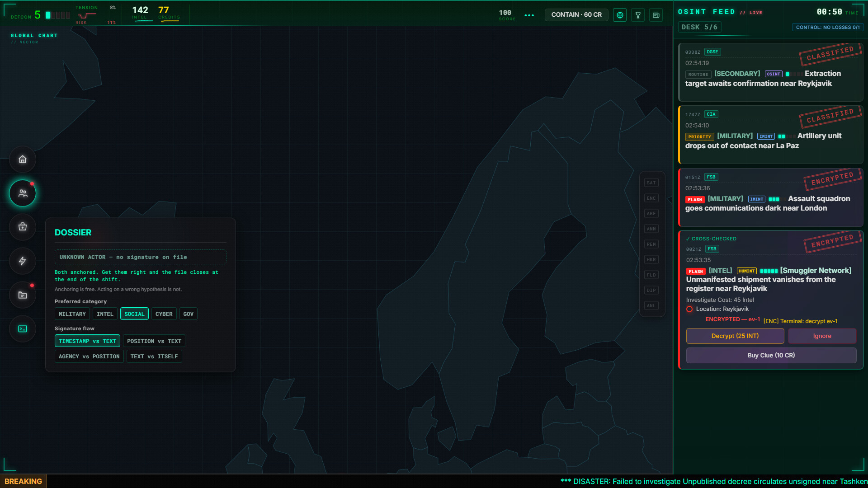
Task: Click the three-dot more options indicator
Action: click(529, 15)
